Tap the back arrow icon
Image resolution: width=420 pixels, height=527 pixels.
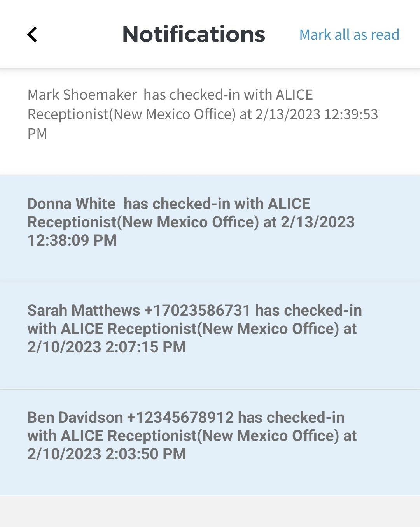32,34
